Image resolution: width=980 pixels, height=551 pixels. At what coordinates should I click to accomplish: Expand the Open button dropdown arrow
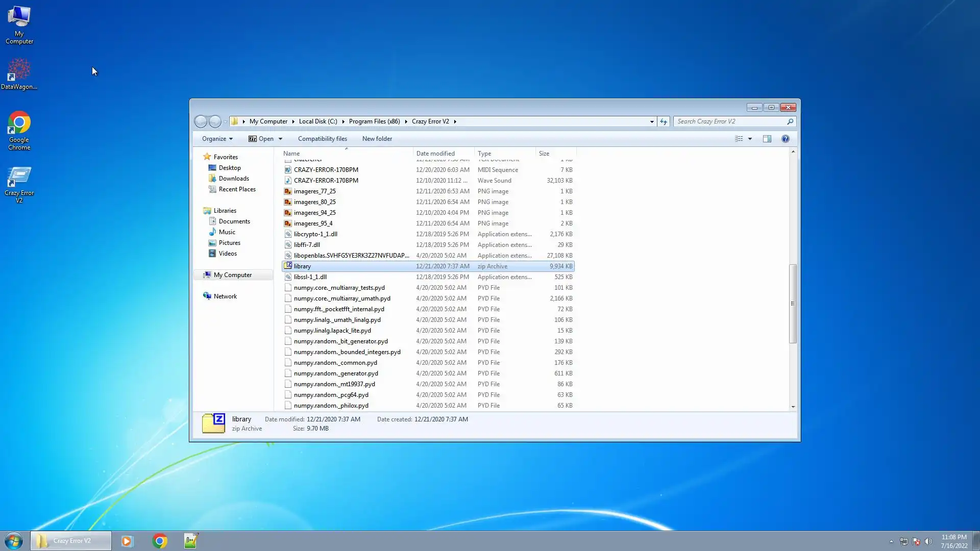(x=280, y=139)
